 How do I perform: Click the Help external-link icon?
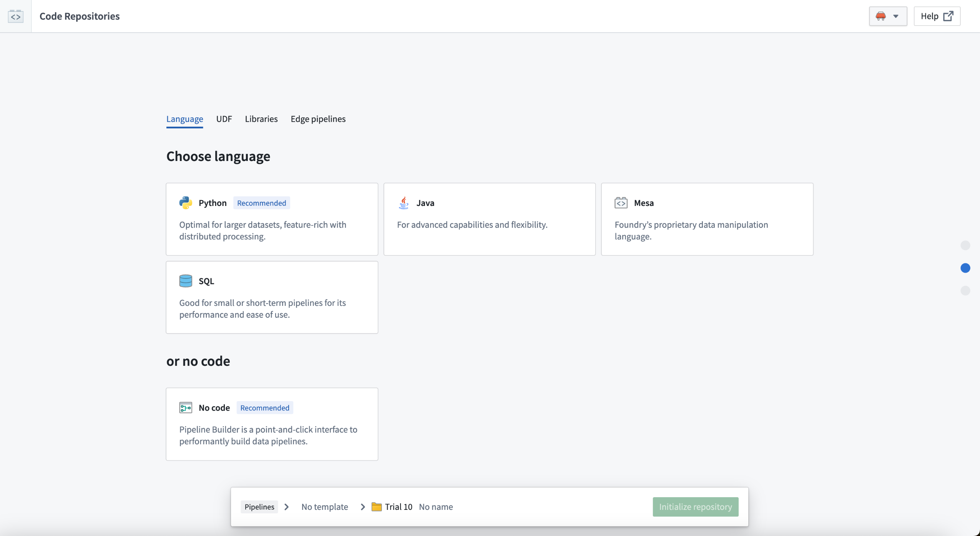[948, 16]
